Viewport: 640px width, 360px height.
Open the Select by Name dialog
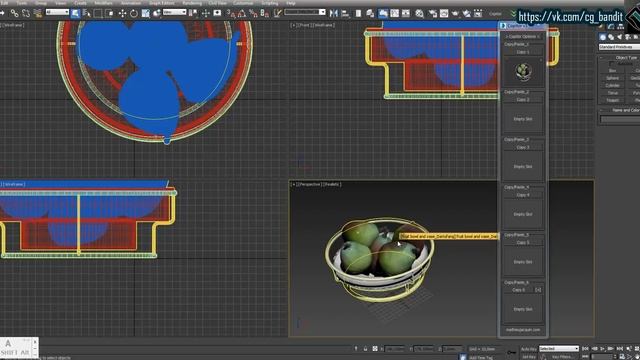(87, 13)
